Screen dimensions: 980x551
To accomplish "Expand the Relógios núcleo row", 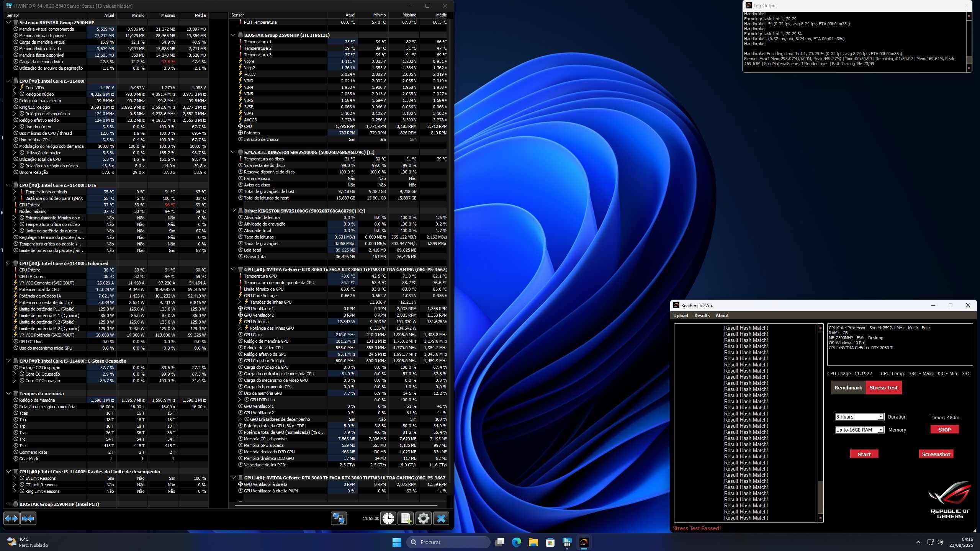I will coord(15,94).
